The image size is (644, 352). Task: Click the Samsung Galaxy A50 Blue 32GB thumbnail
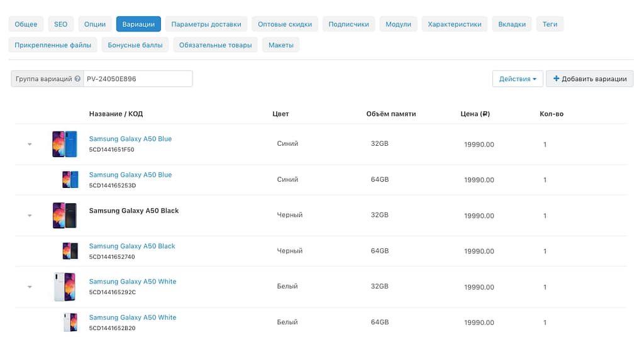click(x=64, y=144)
